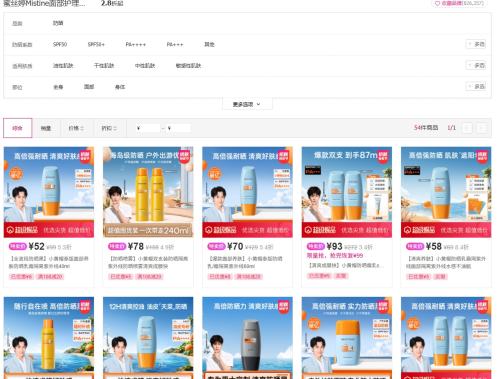Image resolution: width=500 pixels, height=379 pixels.
Task: Expand 更多选项 filter options
Action: [247, 104]
